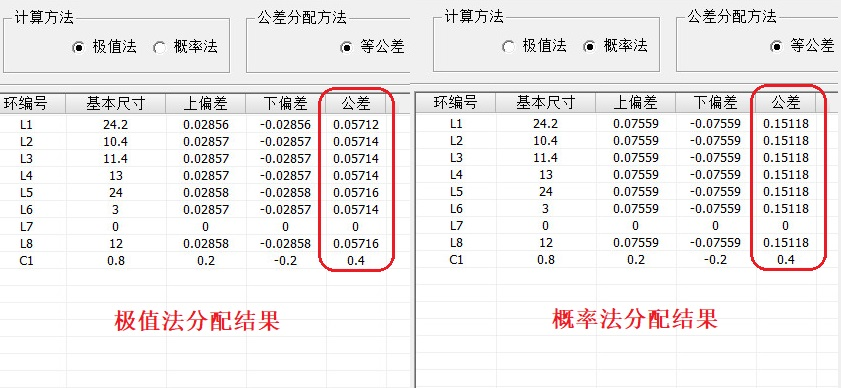841x388 pixels.
Task: Select 0.15118 tolerance in right L1 row
Action: 786,124
